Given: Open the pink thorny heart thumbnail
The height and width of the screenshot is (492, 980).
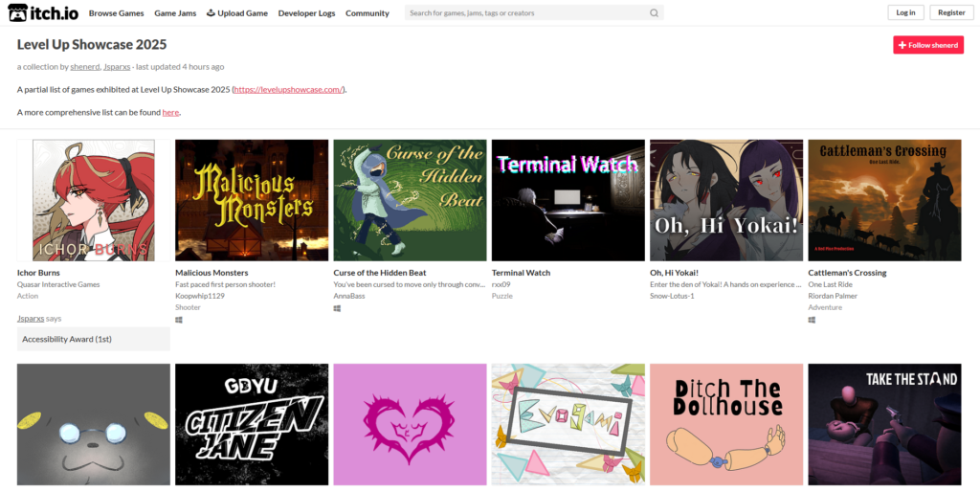Looking at the screenshot, I should (x=410, y=424).
